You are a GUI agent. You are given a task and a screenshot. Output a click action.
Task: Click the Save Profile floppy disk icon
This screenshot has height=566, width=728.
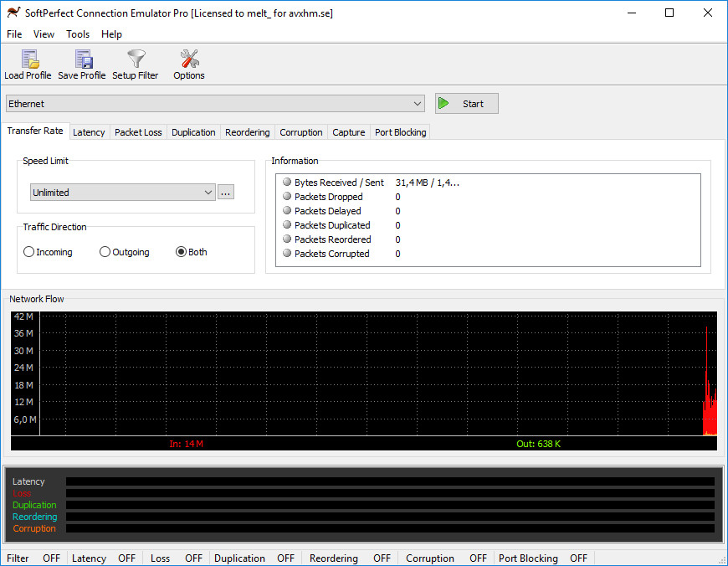tap(82, 59)
